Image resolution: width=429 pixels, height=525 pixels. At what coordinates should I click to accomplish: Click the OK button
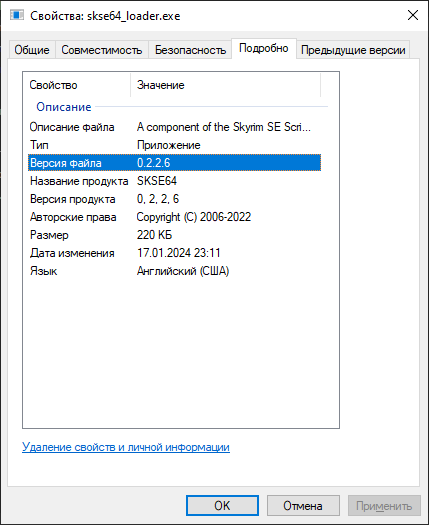pos(222,506)
